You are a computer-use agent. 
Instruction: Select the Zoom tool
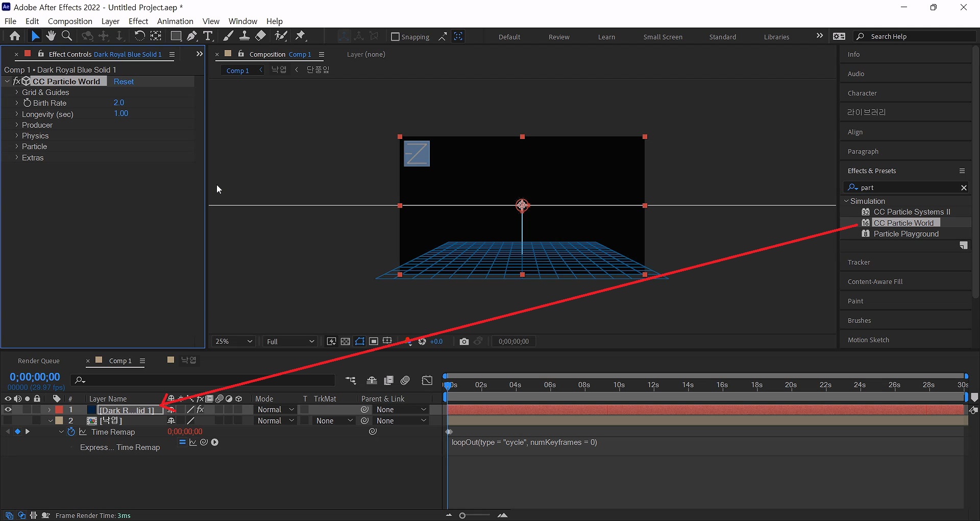coord(67,36)
